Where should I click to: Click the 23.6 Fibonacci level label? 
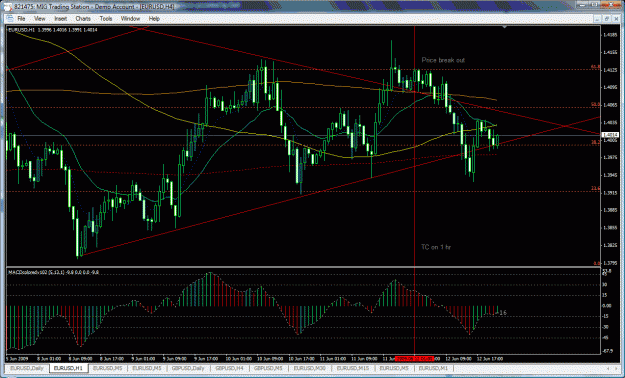[596, 188]
